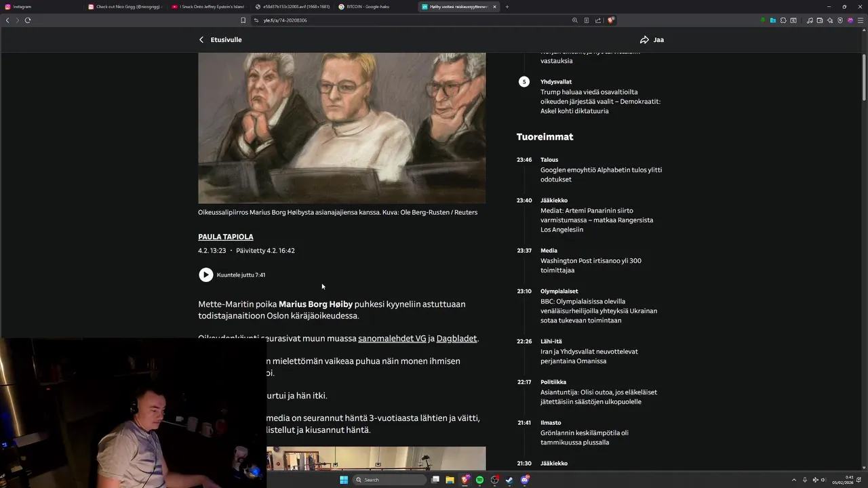The image size is (868, 488).
Task: Switch to the e58d37b153c32003.avif tab
Action: [x=292, y=7]
